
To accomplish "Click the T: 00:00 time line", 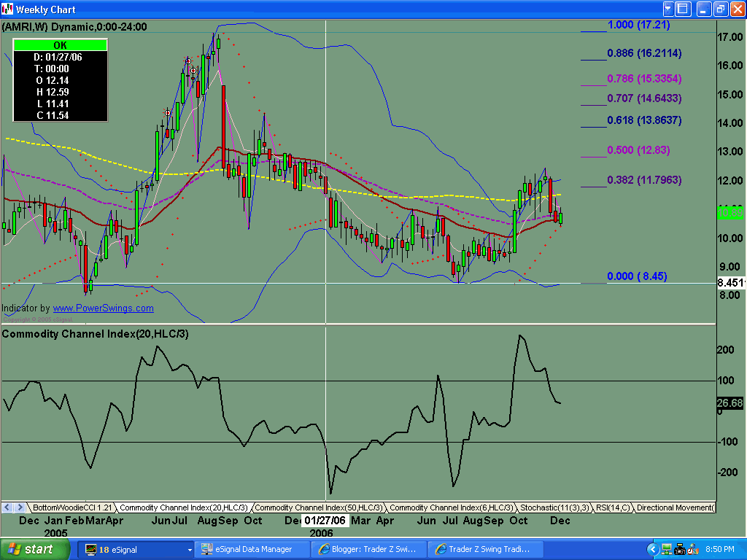I will (x=52, y=69).
